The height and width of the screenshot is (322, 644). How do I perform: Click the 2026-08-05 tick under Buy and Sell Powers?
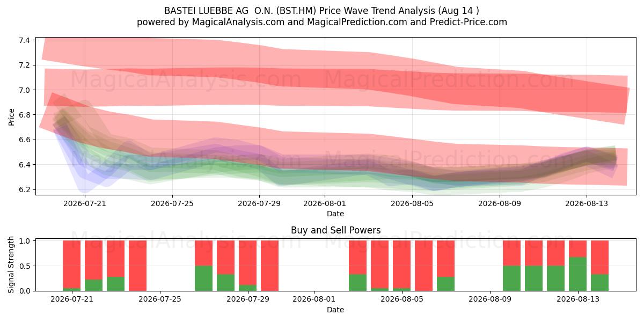(402, 299)
